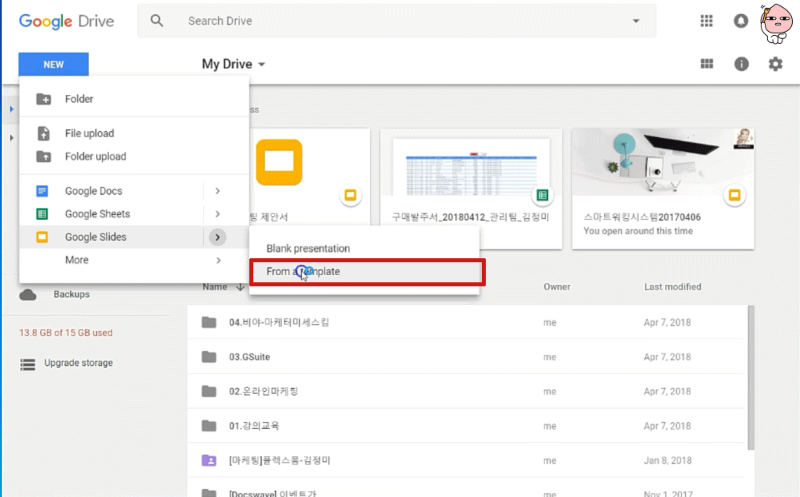800x497 pixels.
Task: Select folder 02.온라인마케팅
Action: pyautogui.click(x=465, y=391)
